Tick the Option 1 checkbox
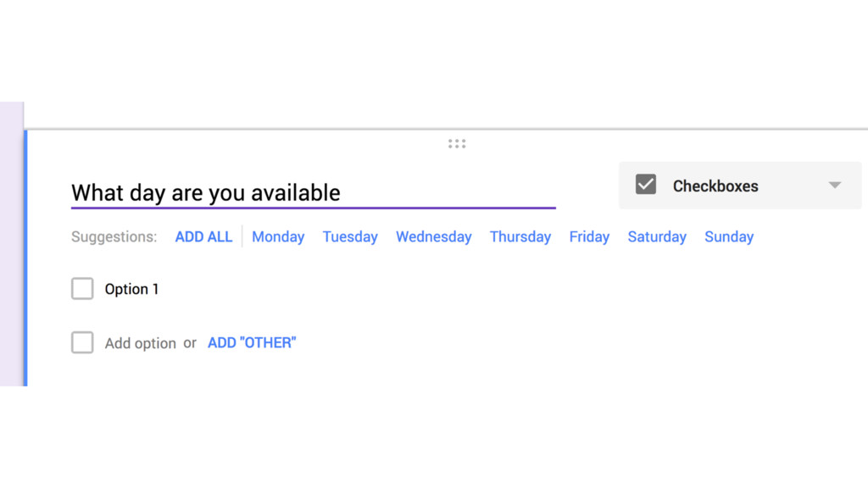This screenshot has height=488, width=868. point(82,288)
